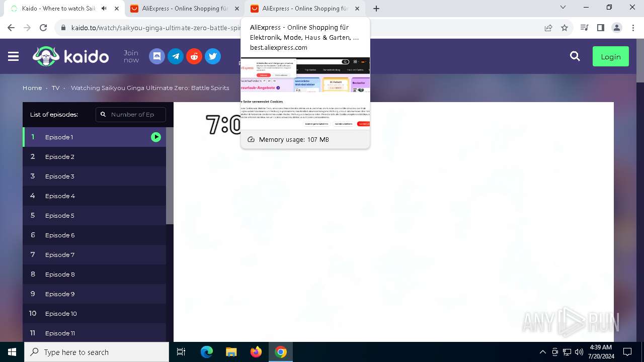Click the Number of Ep search field
644x362 pixels.
coord(131,114)
